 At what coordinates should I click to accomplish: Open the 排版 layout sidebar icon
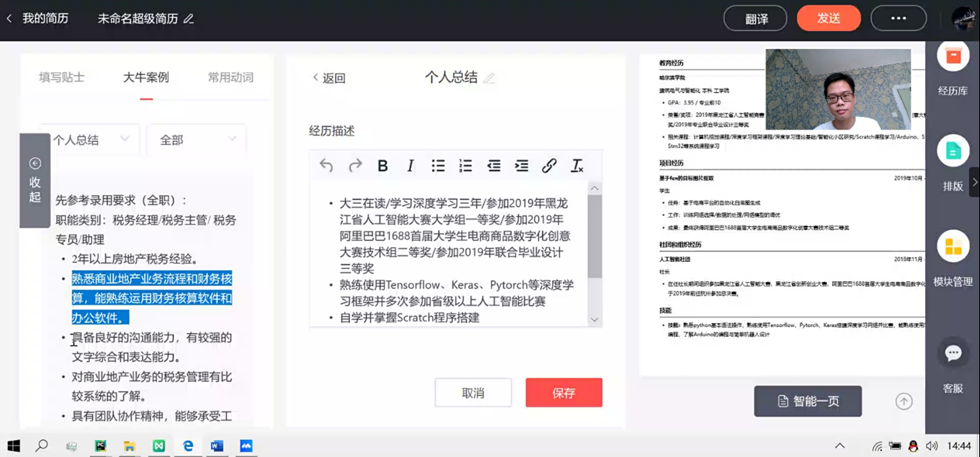click(953, 151)
